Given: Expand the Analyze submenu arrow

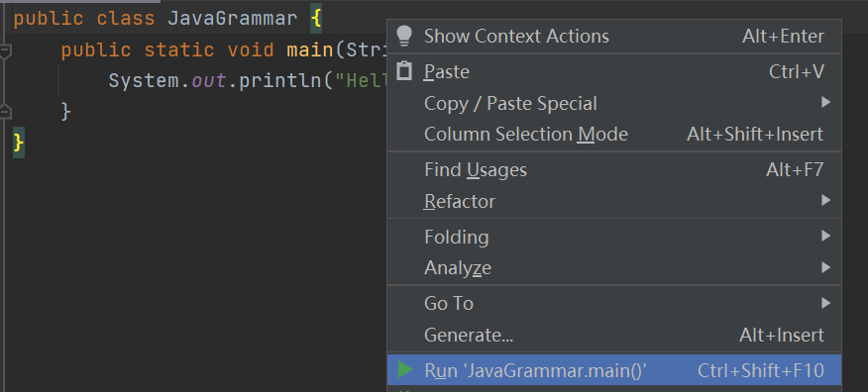Looking at the screenshot, I should (826, 267).
